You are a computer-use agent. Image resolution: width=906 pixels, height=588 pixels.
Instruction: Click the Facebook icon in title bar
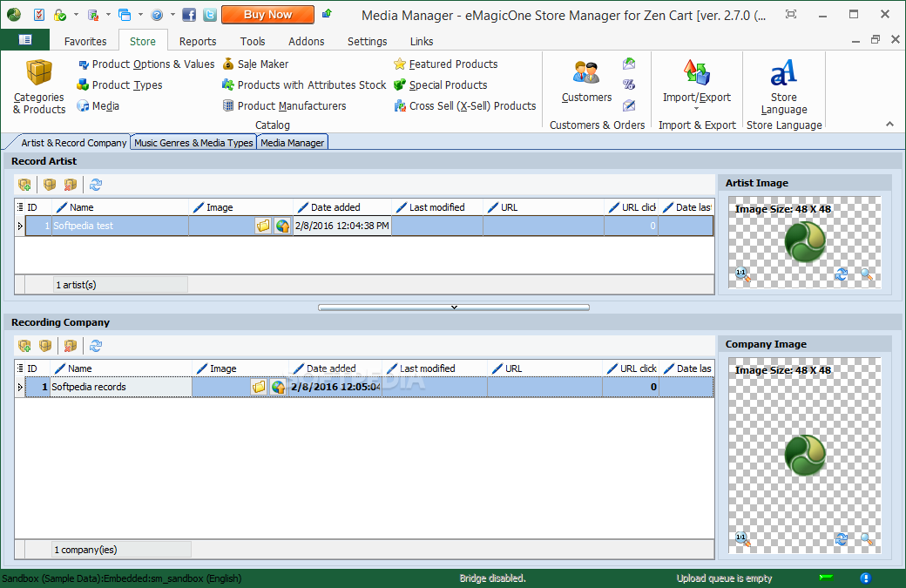coord(189,15)
